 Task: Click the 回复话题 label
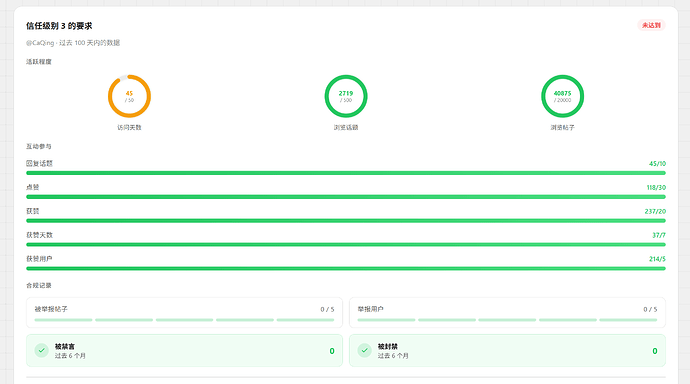point(39,163)
